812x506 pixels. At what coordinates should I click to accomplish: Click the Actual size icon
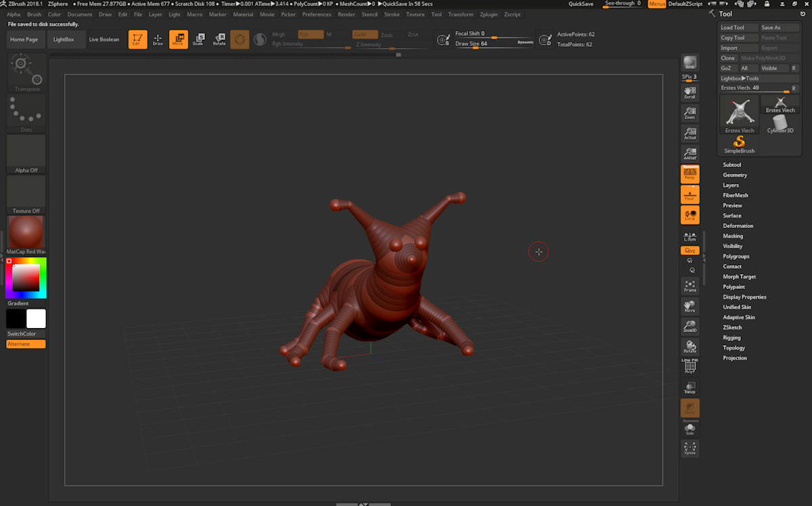click(x=690, y=133)
